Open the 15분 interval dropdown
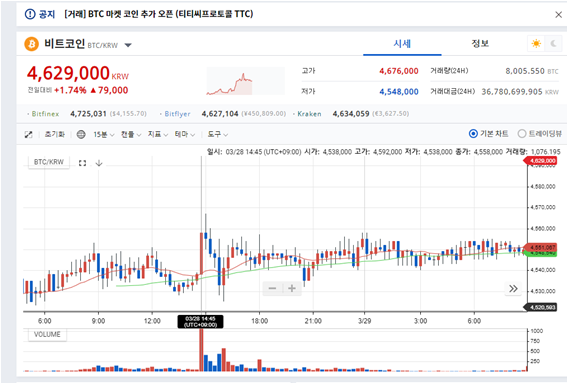The height and width of the screenshot is (383, 567). (104, 135)
